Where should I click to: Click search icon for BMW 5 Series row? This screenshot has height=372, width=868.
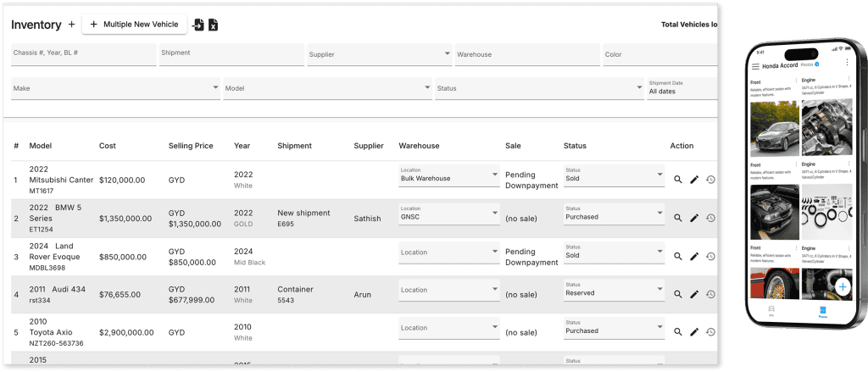[x=677, y=218]
